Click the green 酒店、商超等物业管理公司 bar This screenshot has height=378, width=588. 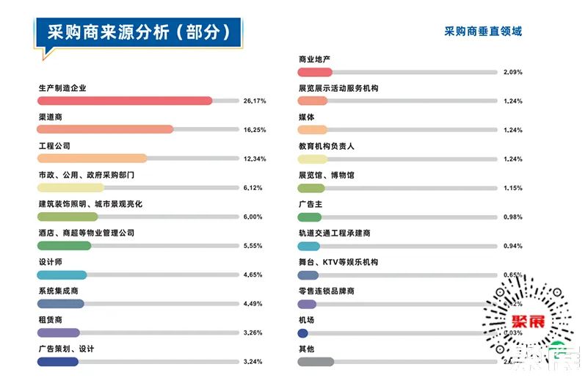point(64,246)
